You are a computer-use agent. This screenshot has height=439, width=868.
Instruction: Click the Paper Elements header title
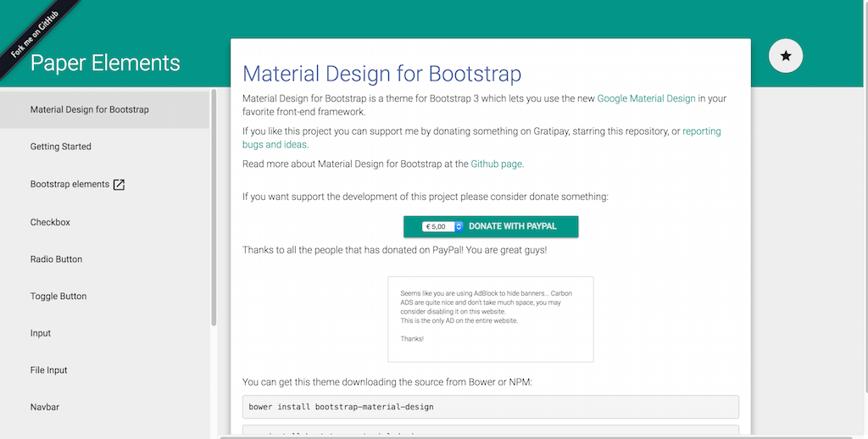[105, 63]
